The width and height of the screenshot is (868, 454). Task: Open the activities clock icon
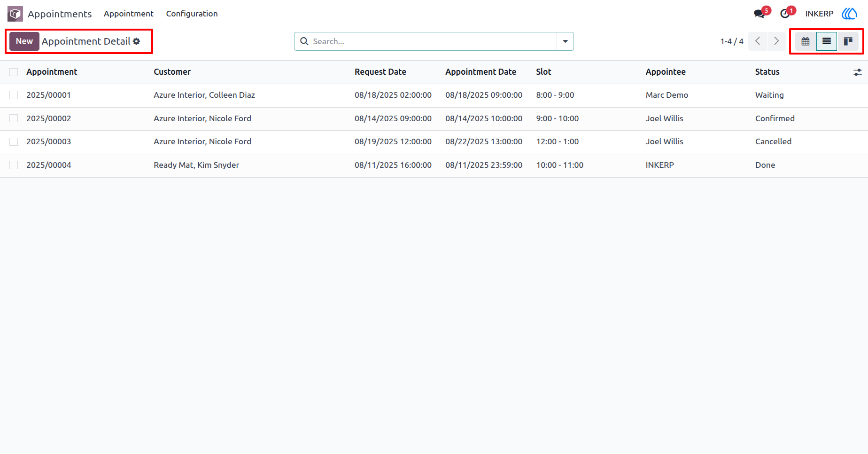[785, 14]
